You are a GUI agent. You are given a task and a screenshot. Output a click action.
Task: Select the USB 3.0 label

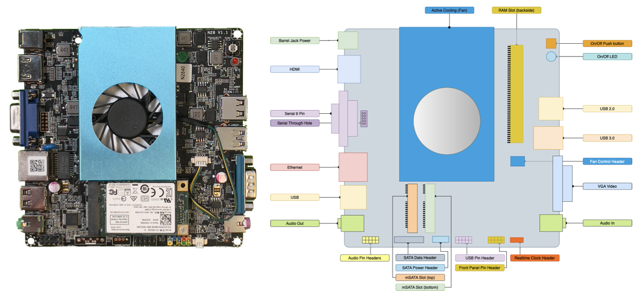point(607,138)
